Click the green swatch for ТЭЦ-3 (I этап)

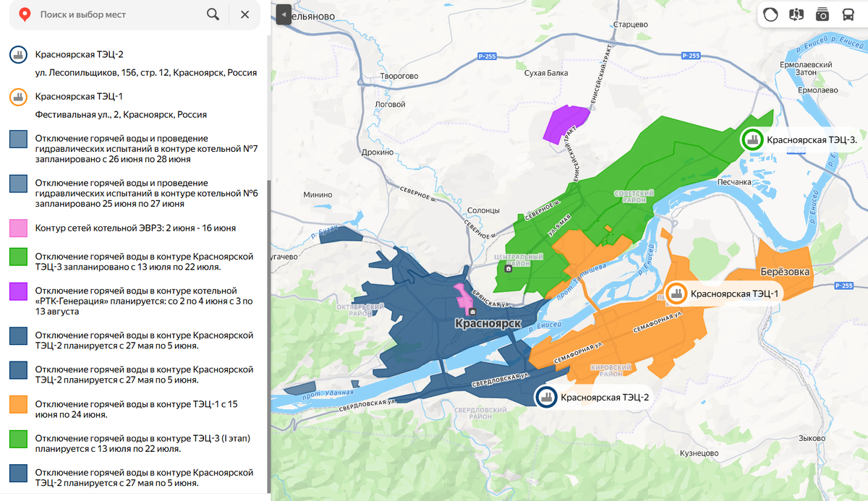coord(19,439)
